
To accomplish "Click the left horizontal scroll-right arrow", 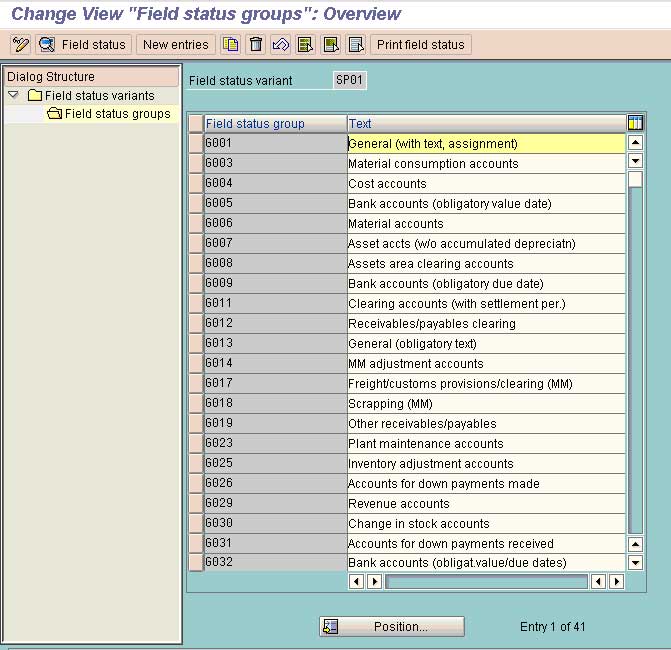I will [x=374, y=581].
